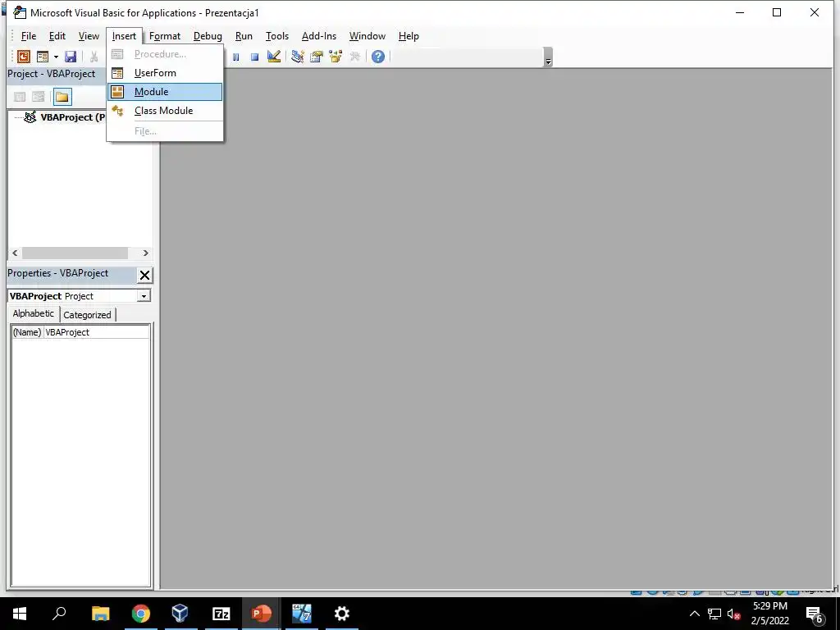Open the notification center icon
This screenshot has width=840, height=630.
click(815, 614)
